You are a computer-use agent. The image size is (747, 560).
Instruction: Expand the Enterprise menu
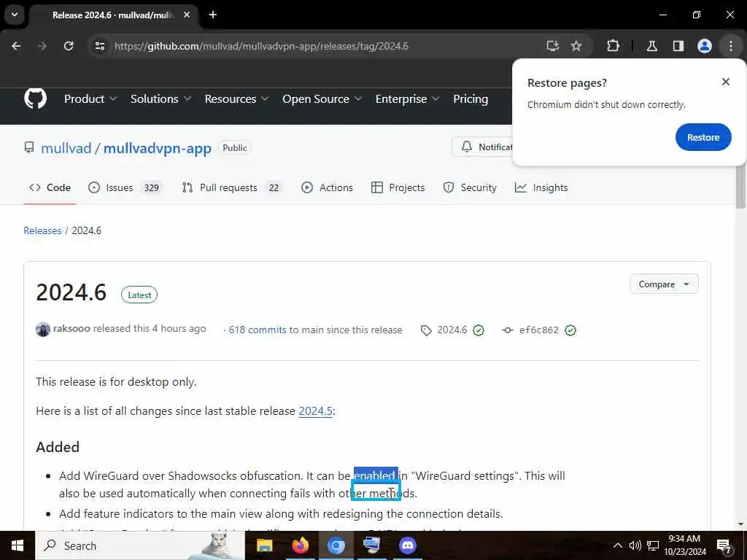tap(407, 98)
